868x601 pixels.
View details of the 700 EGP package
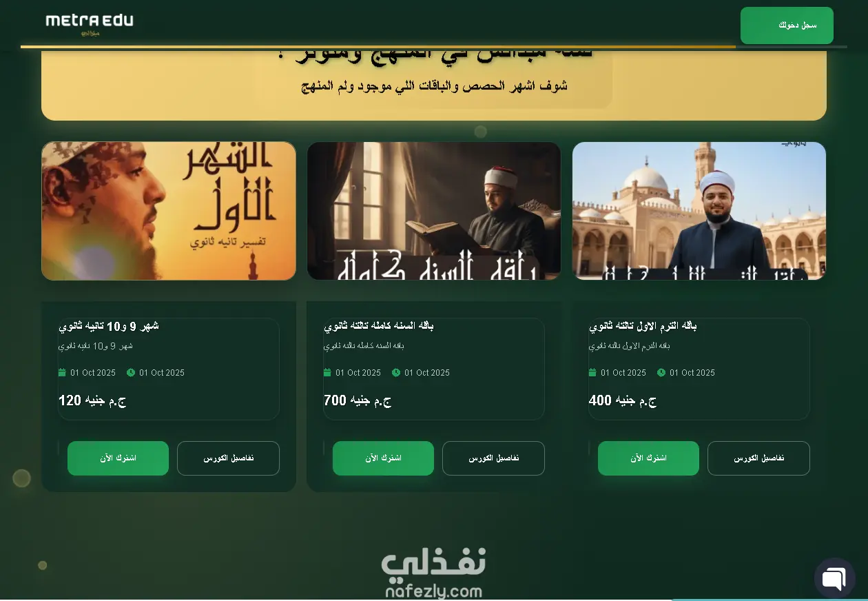click(x=493, y=458)
